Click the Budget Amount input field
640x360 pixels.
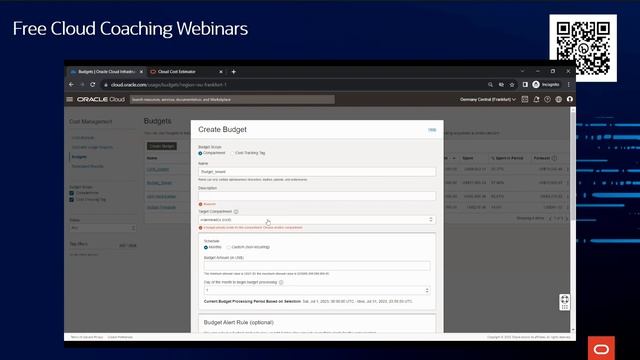pyautogui.click(x=317, y=266)
